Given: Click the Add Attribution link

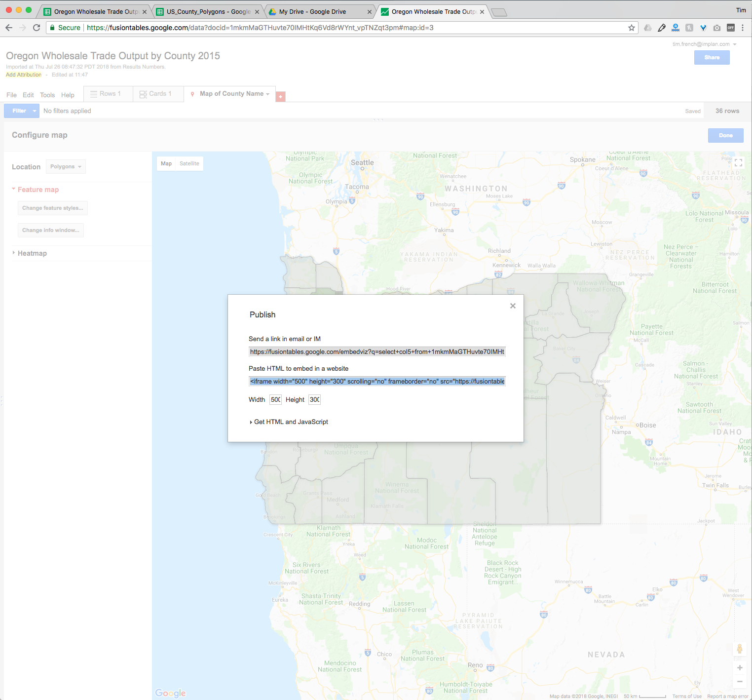Looking at the screenshot, I should 24,75.
